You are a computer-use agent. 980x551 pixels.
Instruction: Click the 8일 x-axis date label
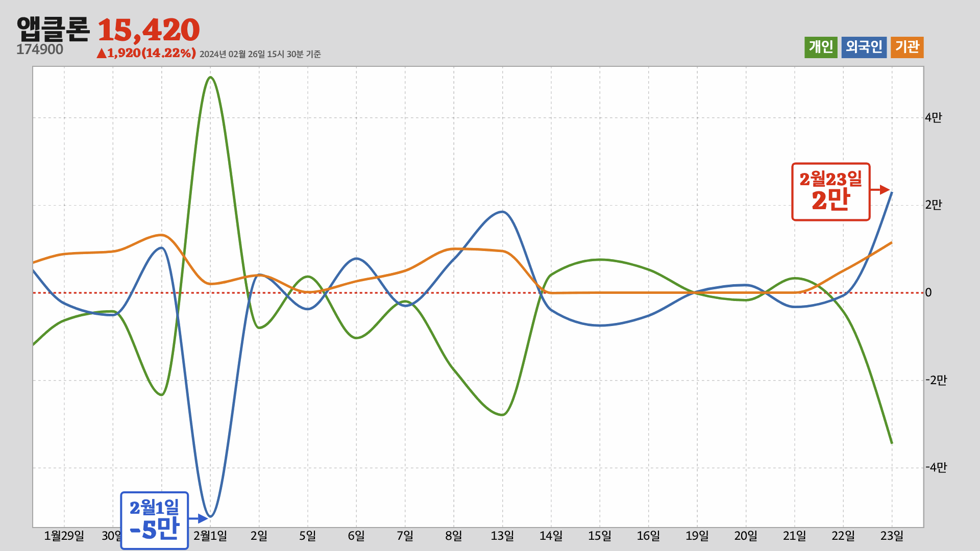pyautogui.click(x=454, y=536)
